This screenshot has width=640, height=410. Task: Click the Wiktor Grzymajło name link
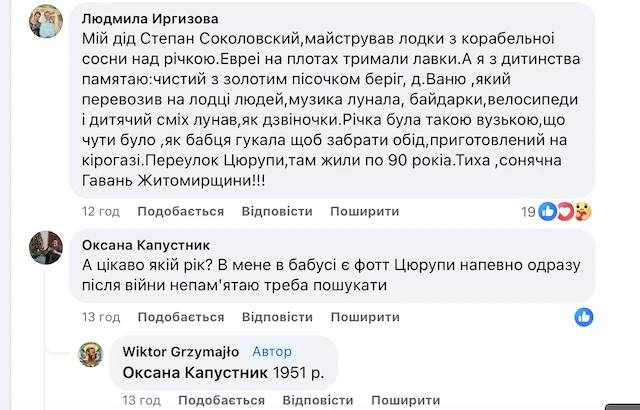[x=180, y=352]
